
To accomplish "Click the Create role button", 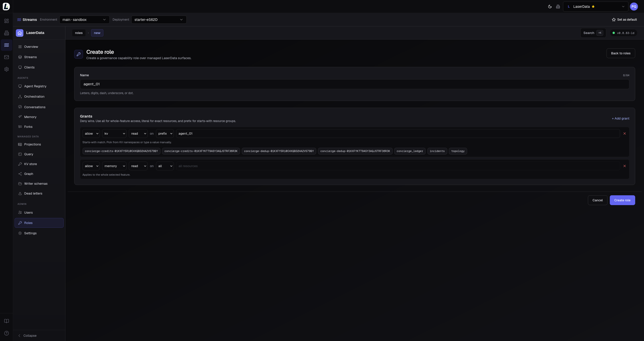I will [622, 200].
